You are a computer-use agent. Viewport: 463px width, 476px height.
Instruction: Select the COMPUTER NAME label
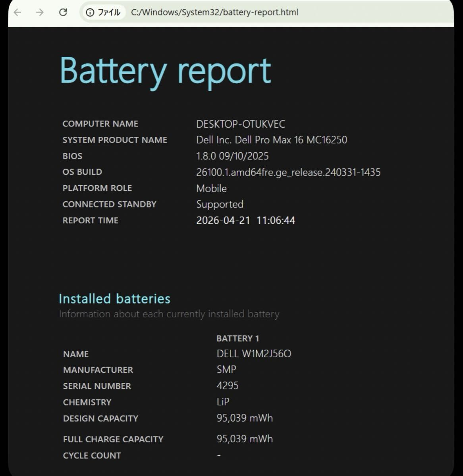(x=100, y=124)
